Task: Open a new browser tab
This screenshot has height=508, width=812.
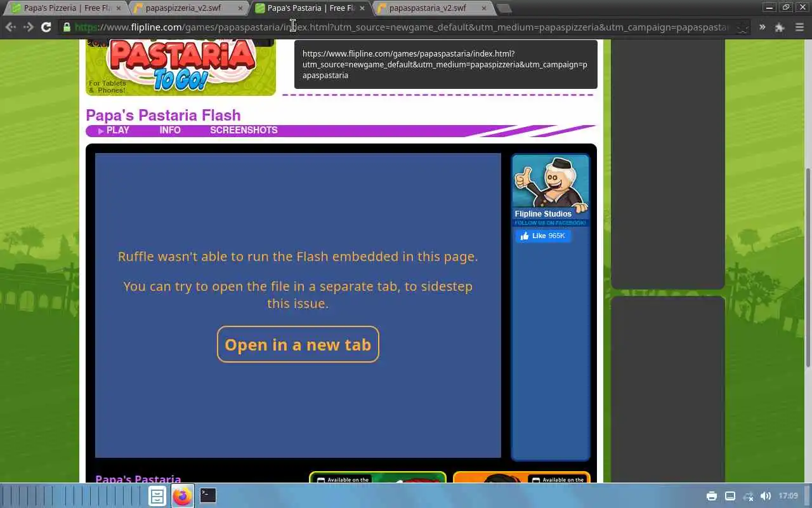Action: (504, 8)
